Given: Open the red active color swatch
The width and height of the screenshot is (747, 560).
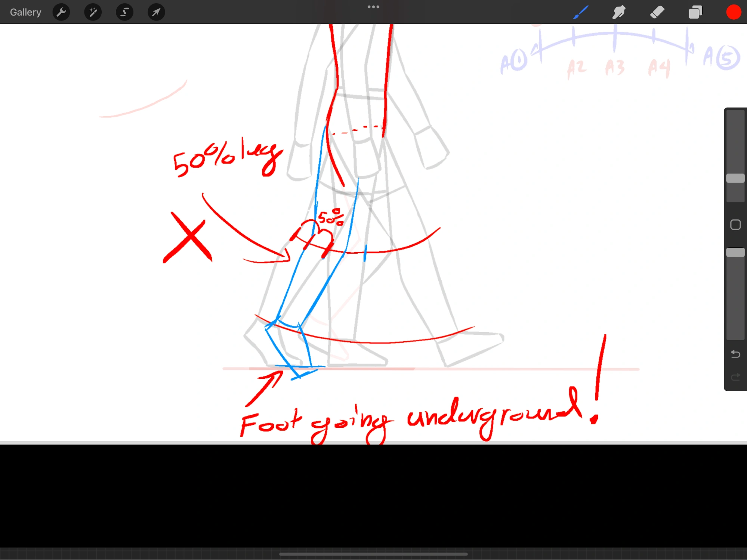Looking at the screenshot, I should pos(733,12).
